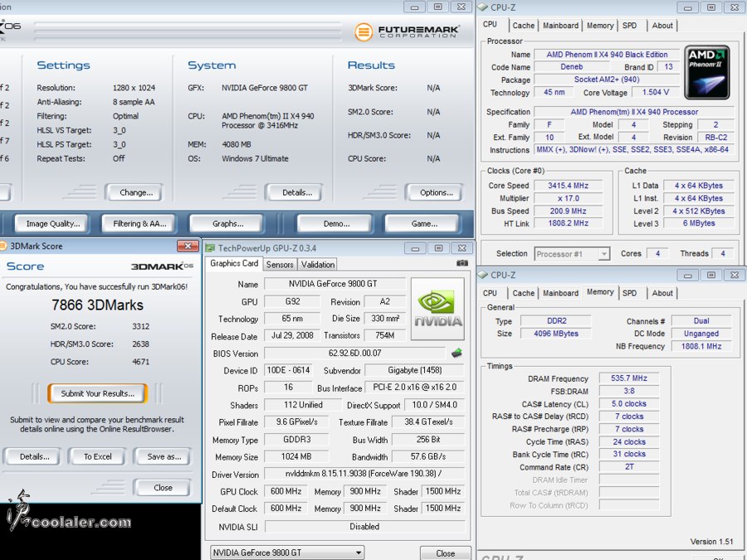747x560 pixels.
Task: Click Details... in the 3DMark Score window
Action: (x=34, y=456)
